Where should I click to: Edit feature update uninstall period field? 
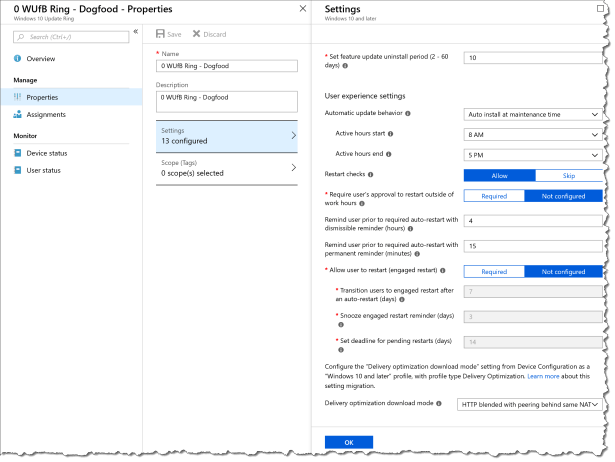coord(533,58)
